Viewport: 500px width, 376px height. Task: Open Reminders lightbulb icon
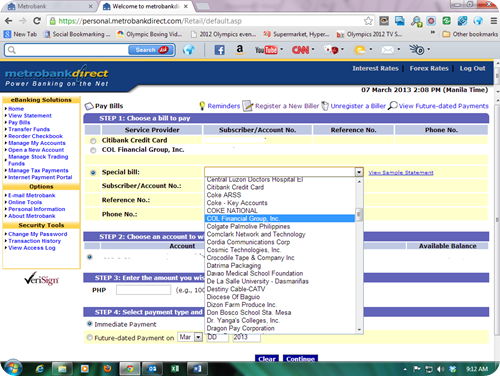tap(202, 106)
